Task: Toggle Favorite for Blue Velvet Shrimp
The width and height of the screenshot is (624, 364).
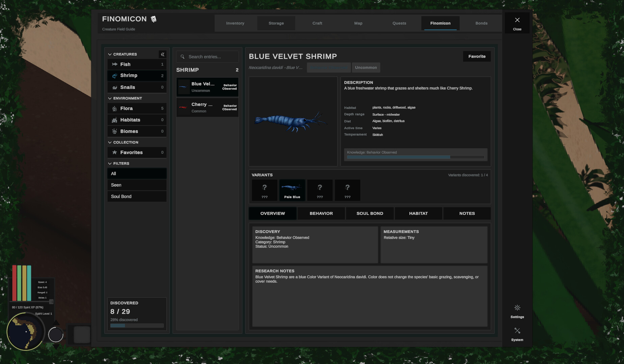Action: coord(477,56)
